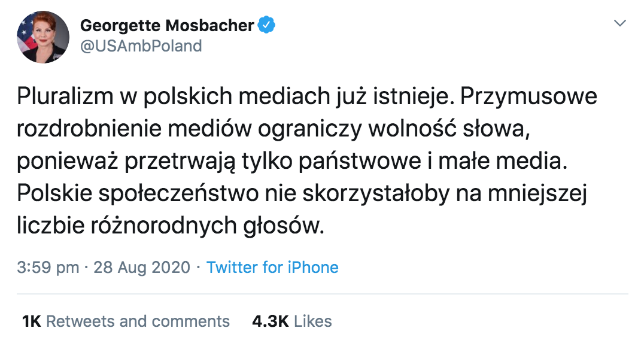Viewport: 644px width, 346px height.
Task: Click the blue verified badge icon
Action: point(266,25)
